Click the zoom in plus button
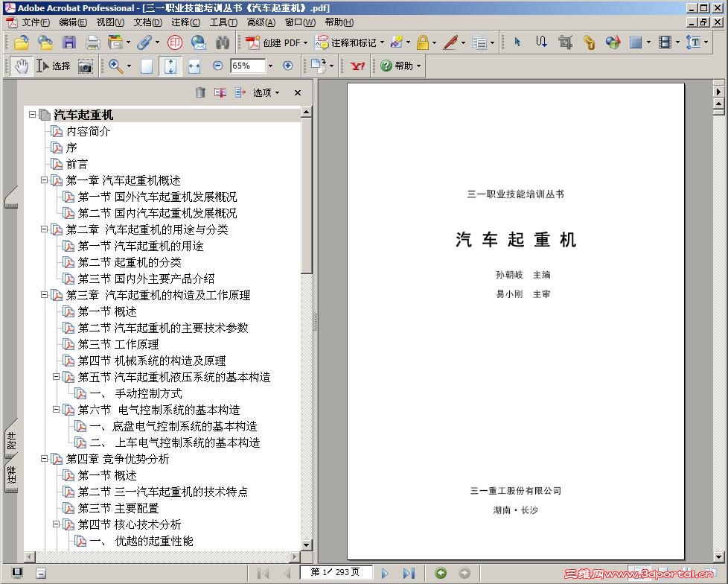The height and width of the screenshot is (584, 728). click(288, 66)
